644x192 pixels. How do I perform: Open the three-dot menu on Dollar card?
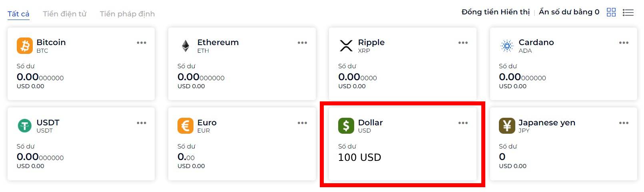pos(463,123)
